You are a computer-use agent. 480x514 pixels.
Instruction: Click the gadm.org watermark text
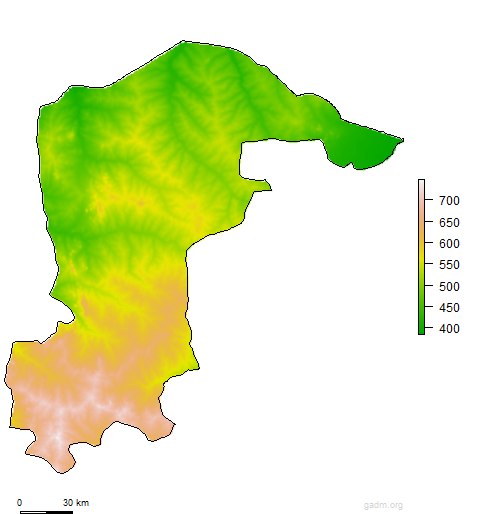point(383,505)
